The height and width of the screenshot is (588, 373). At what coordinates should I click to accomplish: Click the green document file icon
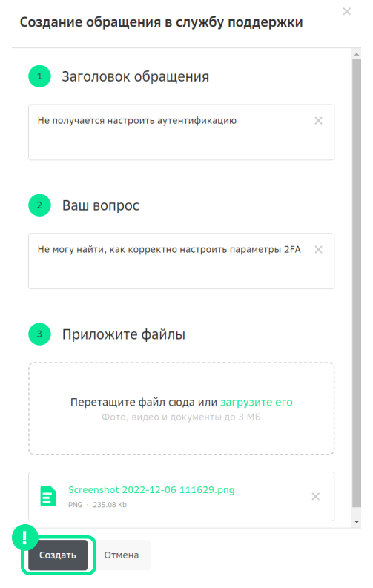coord(48,497)
